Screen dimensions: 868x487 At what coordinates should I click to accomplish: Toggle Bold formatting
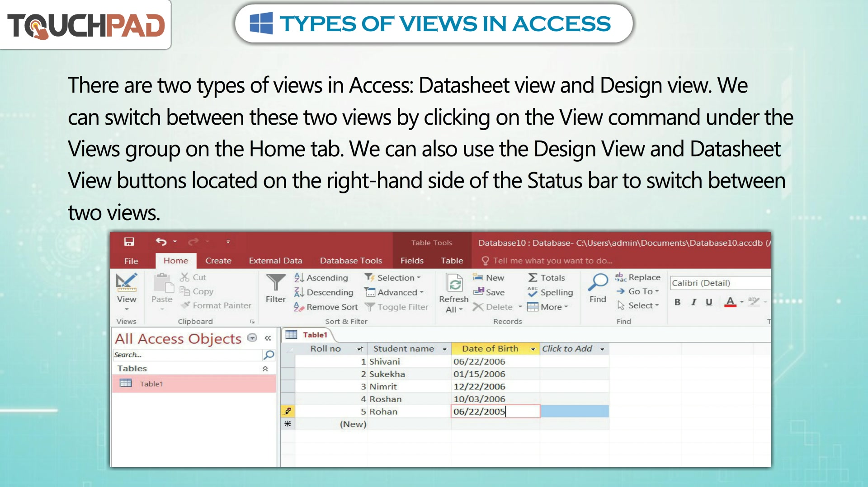677,302
